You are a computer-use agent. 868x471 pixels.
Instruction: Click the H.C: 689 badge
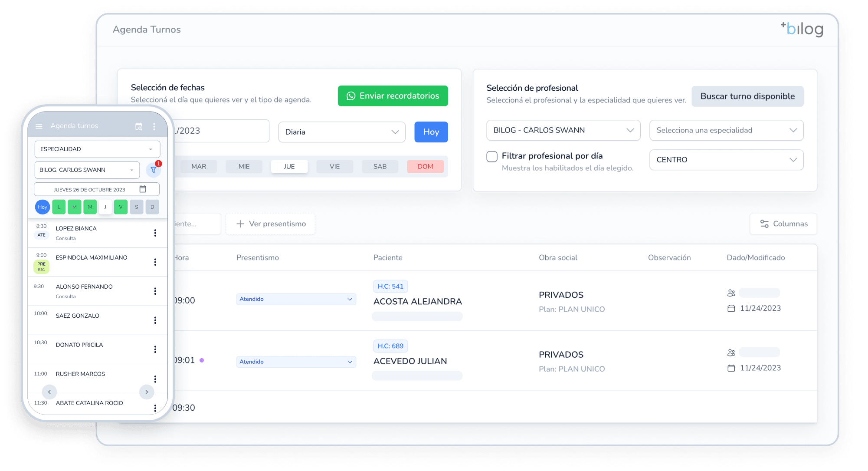[390, 346]
